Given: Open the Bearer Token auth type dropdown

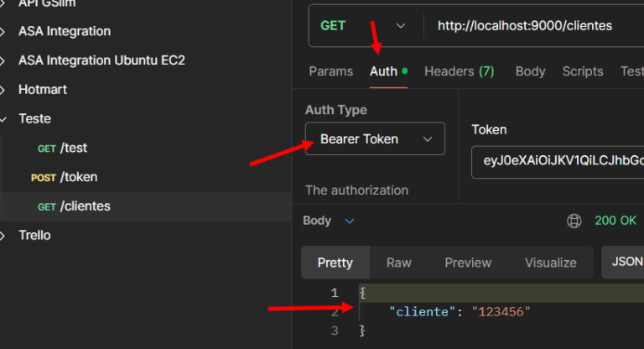Looking at the screenshot, I should point(375,138).
